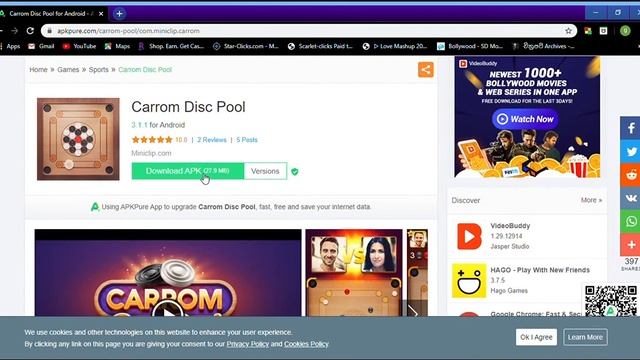The width and height of the screenshot is (640, 360).
Task: Share page on VK sidebar icon
Action: 631,198
